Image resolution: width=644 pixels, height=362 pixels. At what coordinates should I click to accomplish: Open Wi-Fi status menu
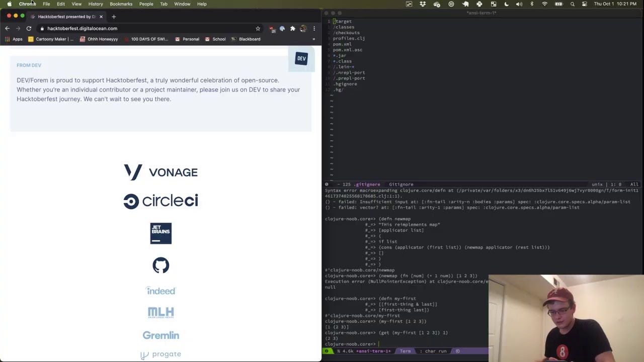pos(544,4)
